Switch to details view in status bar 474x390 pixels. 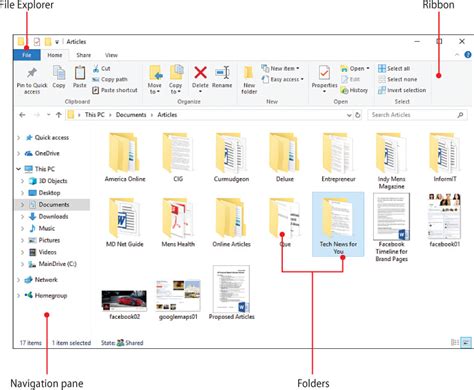pos(455,342)
